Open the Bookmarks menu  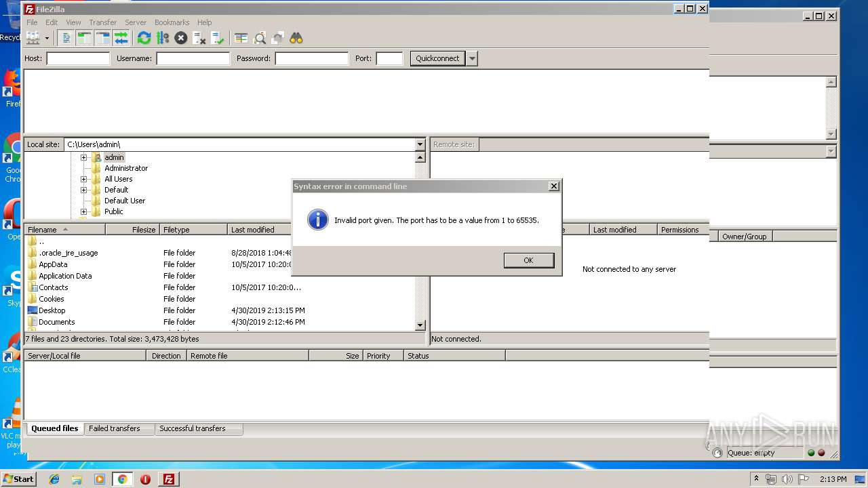(x=172, y=22)
